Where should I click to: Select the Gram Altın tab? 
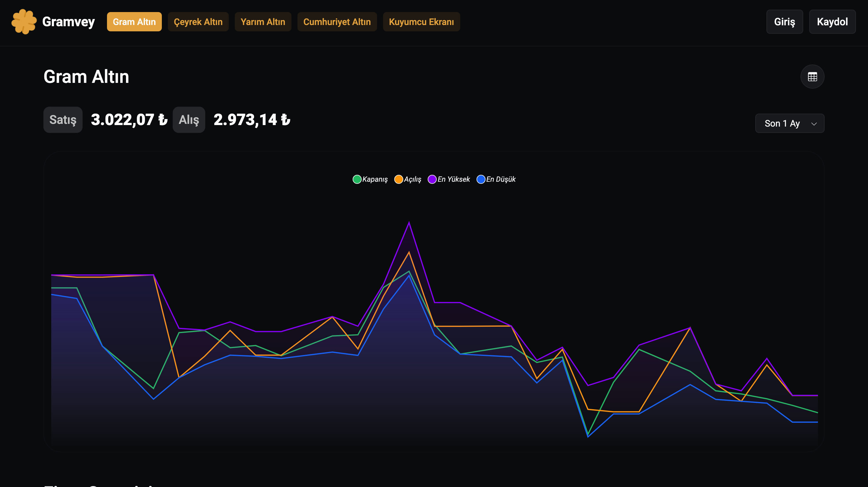[134, 22]
